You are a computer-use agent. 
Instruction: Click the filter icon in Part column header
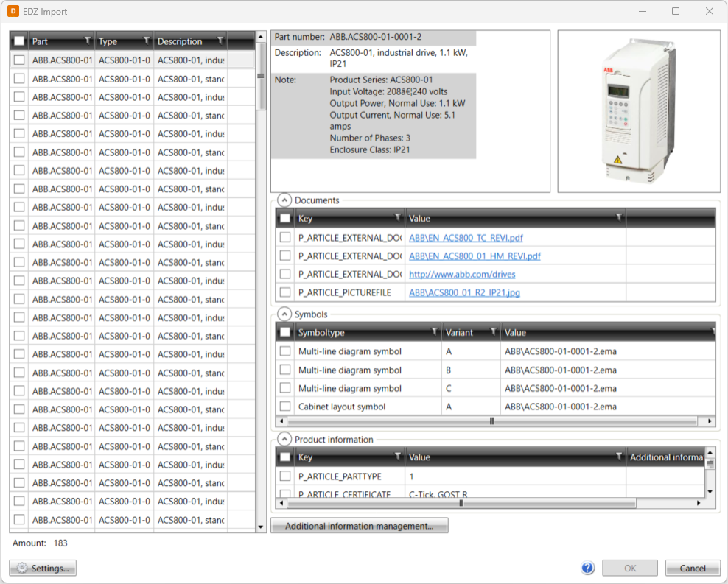88,41
